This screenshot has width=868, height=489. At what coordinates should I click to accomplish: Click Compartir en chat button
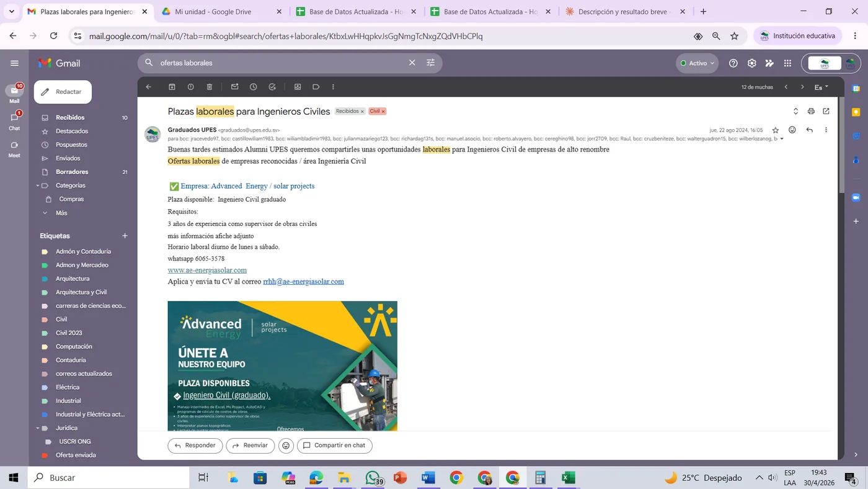point(335,446)
